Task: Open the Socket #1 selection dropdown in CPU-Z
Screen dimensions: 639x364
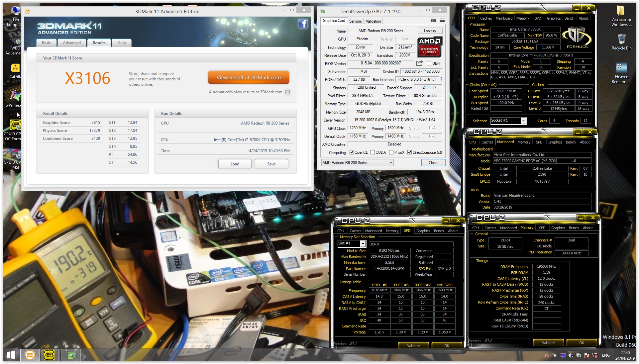Action: (x=508, y=121)
